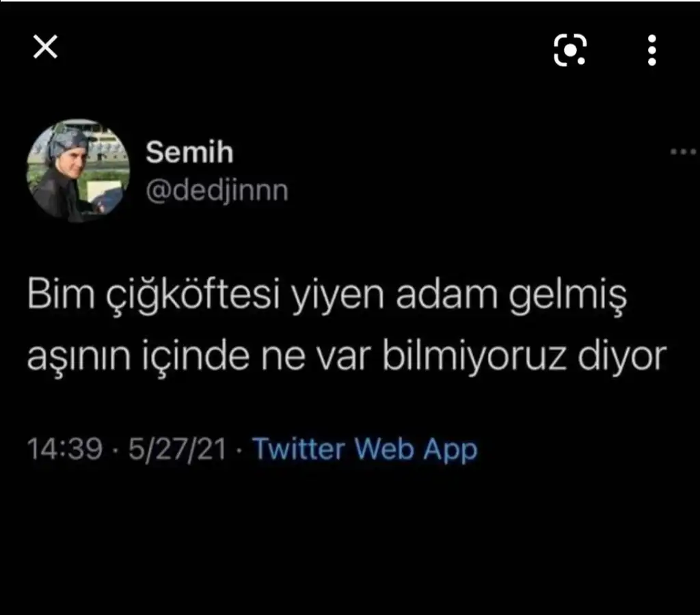700x615 pixels.
Task: Tap the word "adam" in the tweet
Action: [x=447, y=294]
